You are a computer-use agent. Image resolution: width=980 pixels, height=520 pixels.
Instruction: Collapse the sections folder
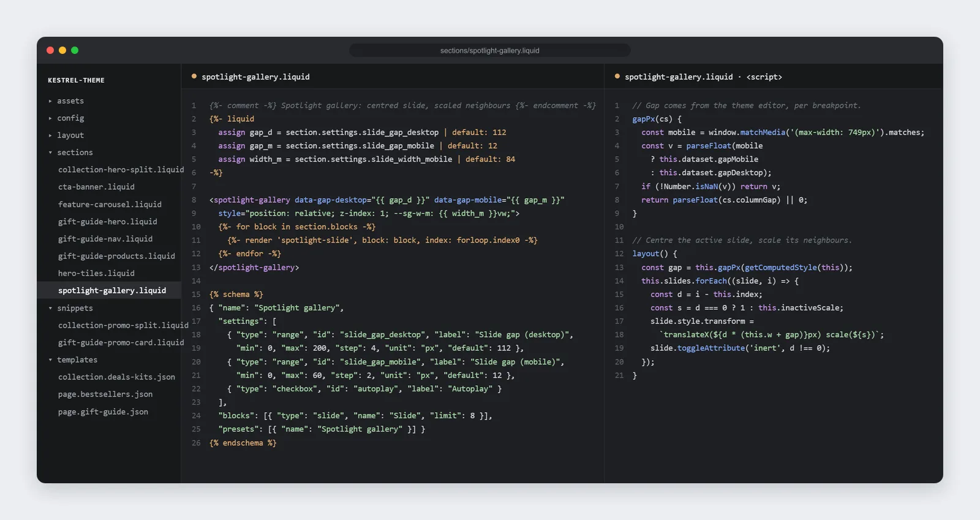70,153
